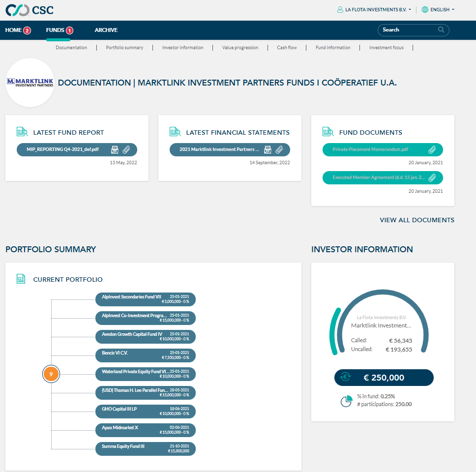Click the grey-blue uncalled gauge arc

[383, 292]
